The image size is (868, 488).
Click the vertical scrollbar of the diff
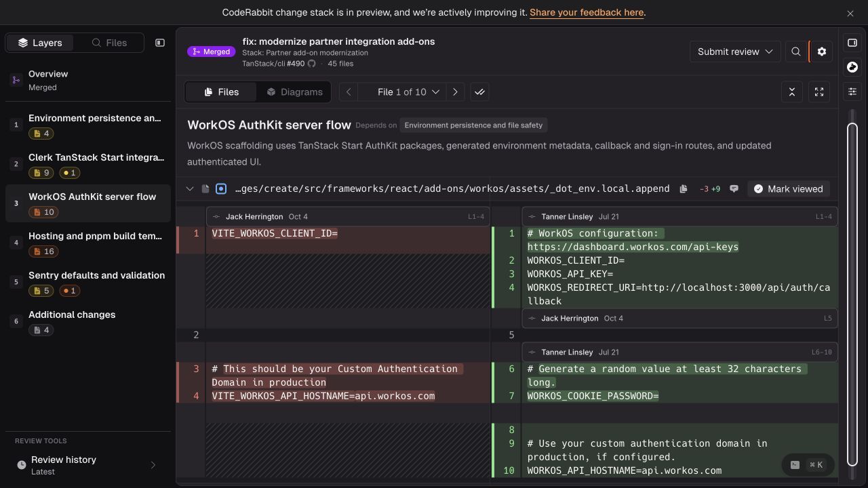(x=852, y=295)
